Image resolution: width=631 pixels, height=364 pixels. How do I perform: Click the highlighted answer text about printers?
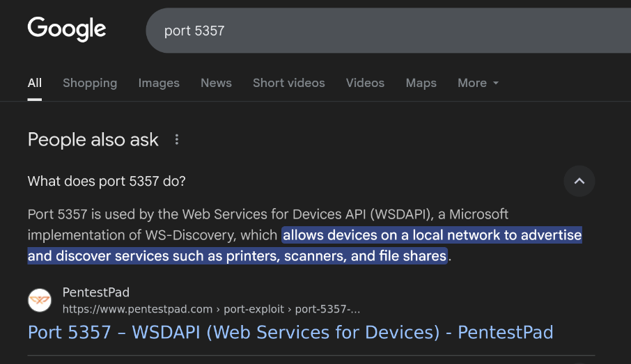tap(237, 255)
